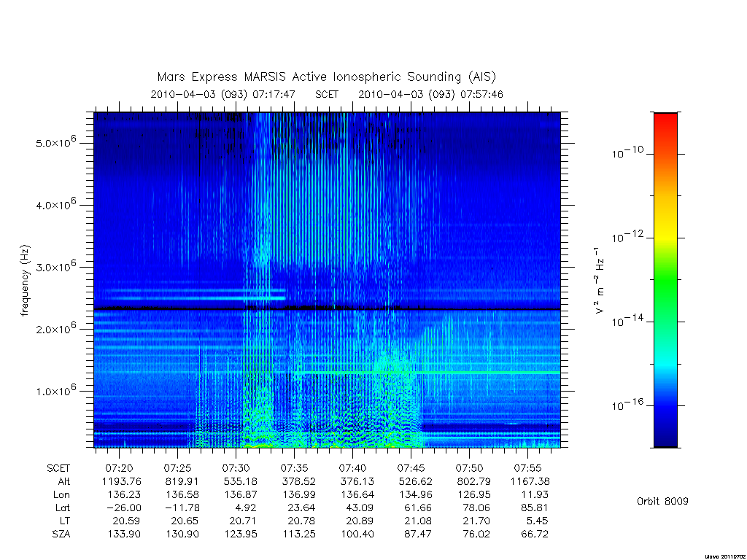747x560 pixels.
Task: Click the time tick label '07:35'
Action: point(294,468)
